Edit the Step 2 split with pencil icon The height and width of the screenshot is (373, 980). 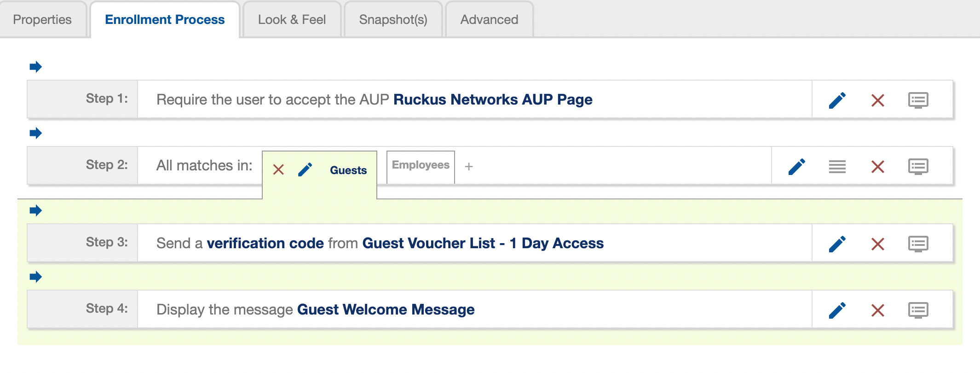(797, 166)
